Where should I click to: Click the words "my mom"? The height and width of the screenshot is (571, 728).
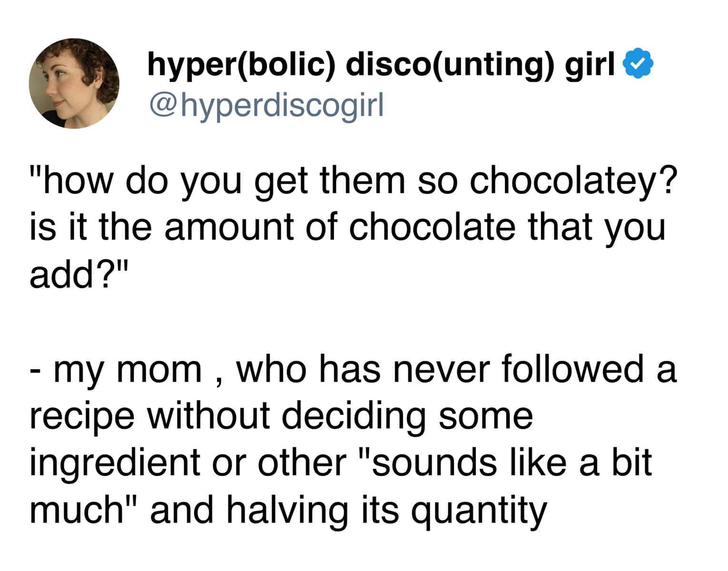coord(128,370)
